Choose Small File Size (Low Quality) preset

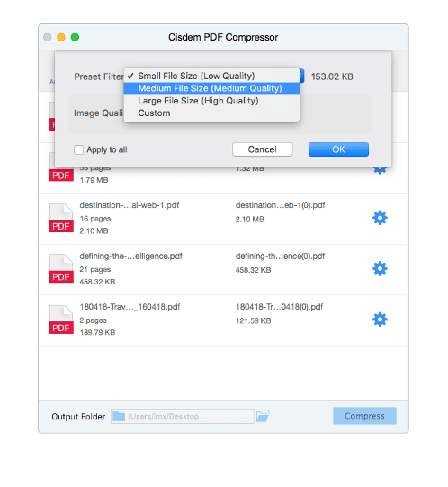(211, 76)
